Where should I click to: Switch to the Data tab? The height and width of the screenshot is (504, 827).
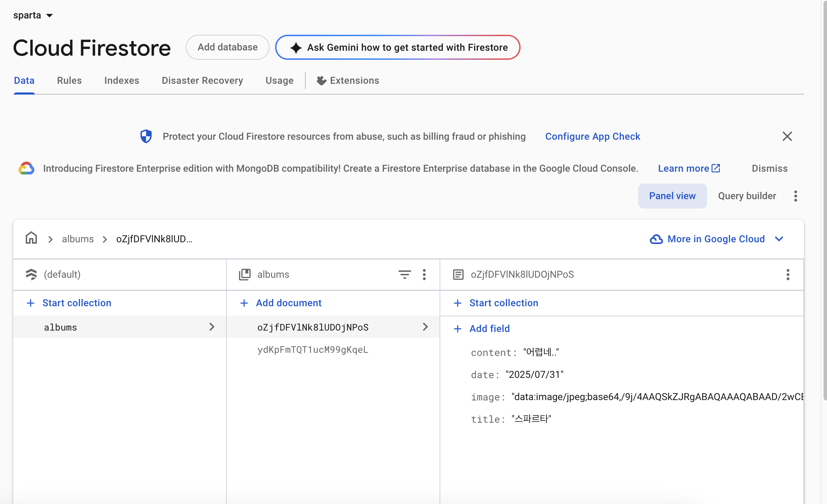click(x=24, y=81)
